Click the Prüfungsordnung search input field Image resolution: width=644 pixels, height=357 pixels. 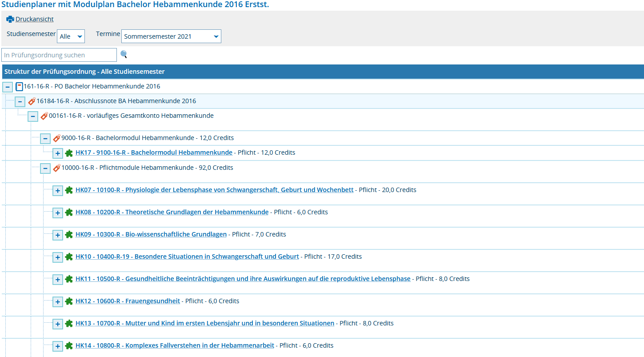59,55
